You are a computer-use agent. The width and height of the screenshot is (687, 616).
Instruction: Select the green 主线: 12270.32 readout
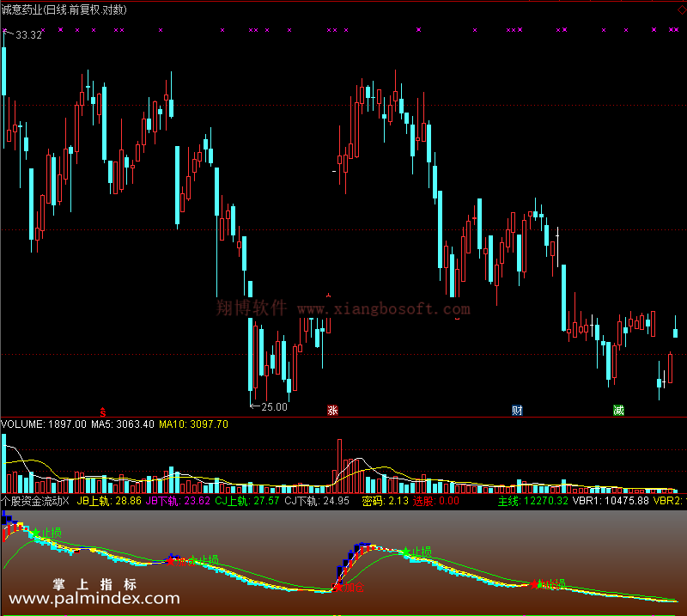(532, 501)
